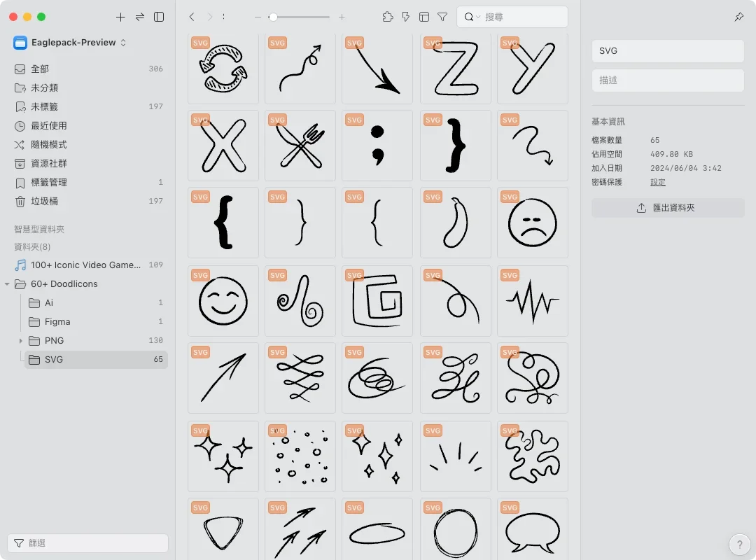The width and height of the screenshot is (756, 560).
Task: Select the SVG folder in sidebar
Action: [x=96, y=359]
